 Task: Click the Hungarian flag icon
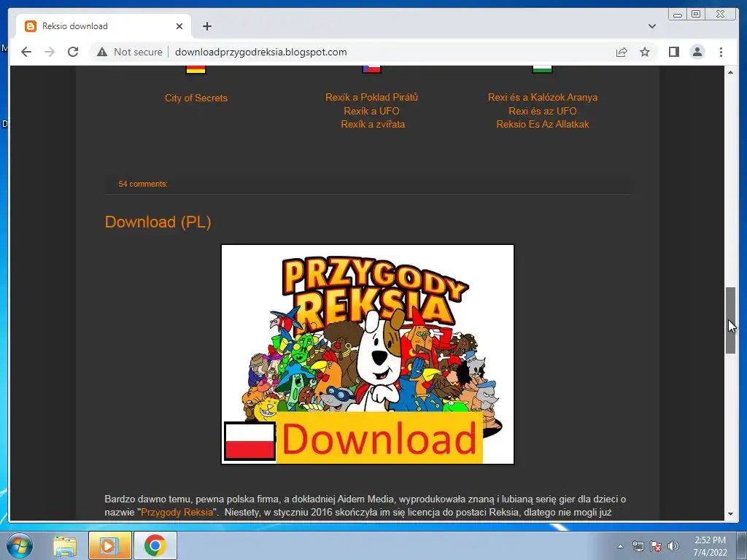click(x=542, y=69)
